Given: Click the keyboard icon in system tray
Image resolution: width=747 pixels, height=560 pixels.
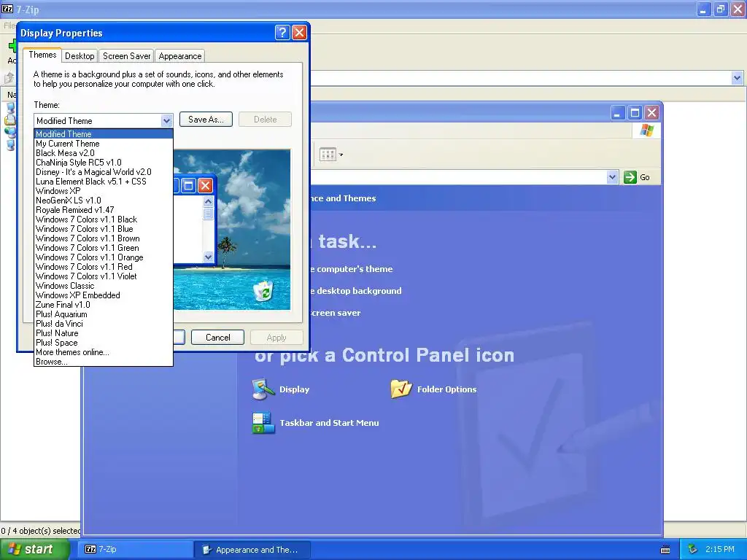Looking at the screenshot, I should click(665, 550).
